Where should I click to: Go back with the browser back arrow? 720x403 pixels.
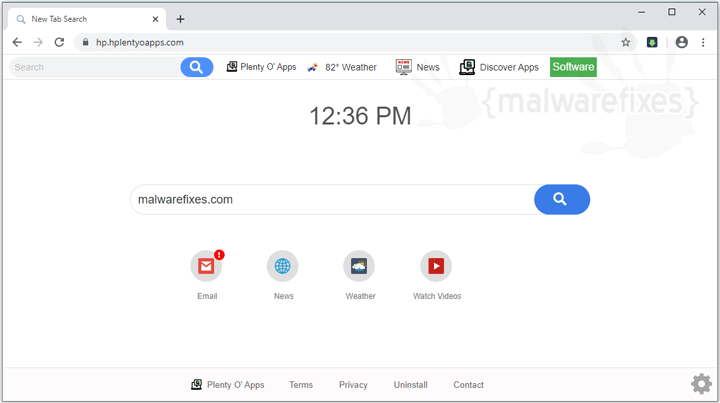17,42
